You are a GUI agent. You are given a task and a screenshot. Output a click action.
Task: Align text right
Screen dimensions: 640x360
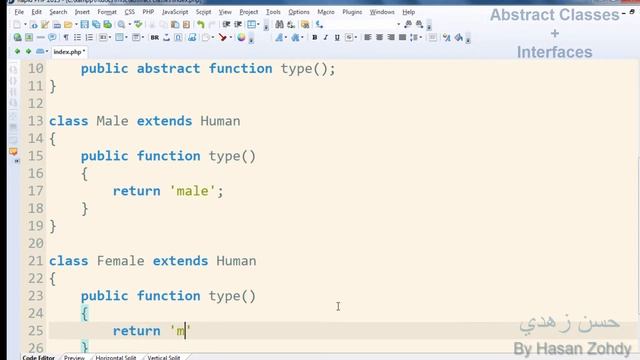[x=391, y=38]
